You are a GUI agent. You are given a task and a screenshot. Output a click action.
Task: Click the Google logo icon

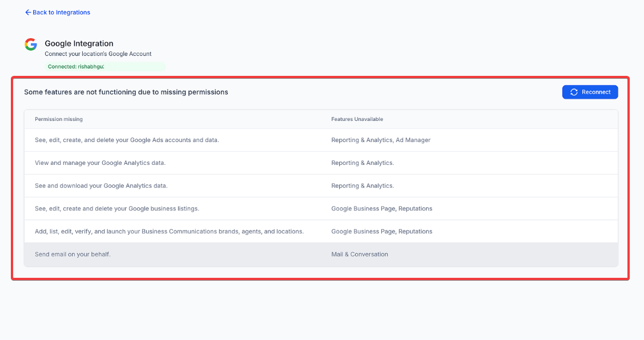31,44
